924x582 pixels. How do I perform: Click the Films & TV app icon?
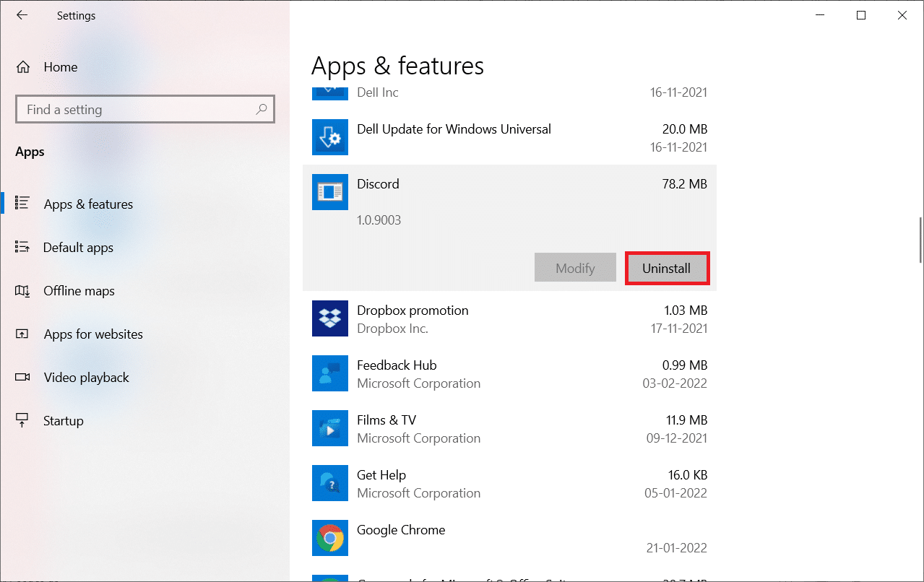coord(330,428)
